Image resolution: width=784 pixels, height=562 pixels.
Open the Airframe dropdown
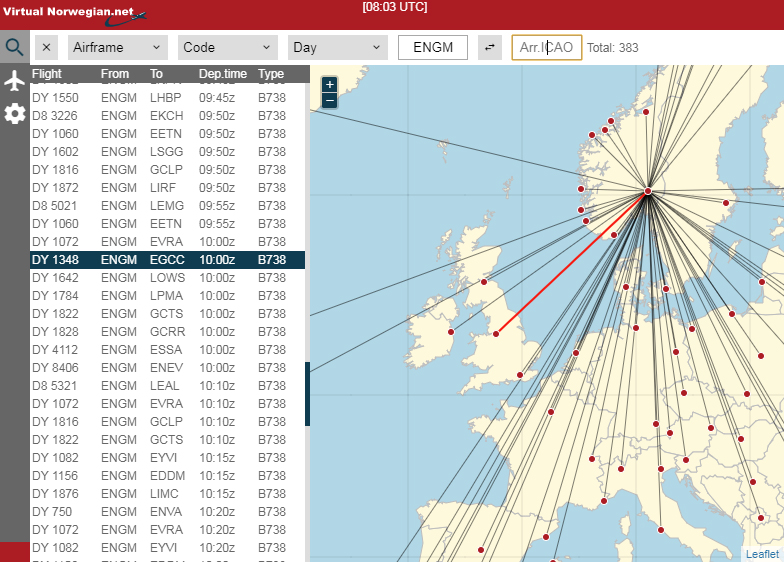click(x=118, y=48)
